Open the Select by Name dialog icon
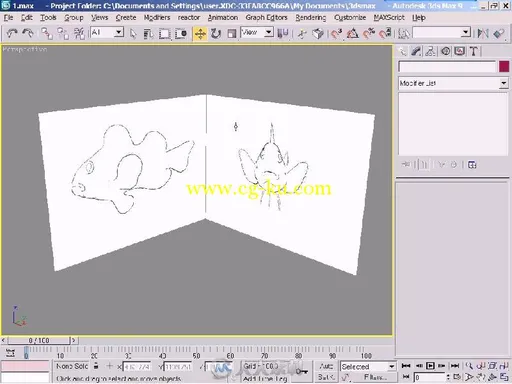This screenshot has height=384, width=512. (x=148, y=34)
